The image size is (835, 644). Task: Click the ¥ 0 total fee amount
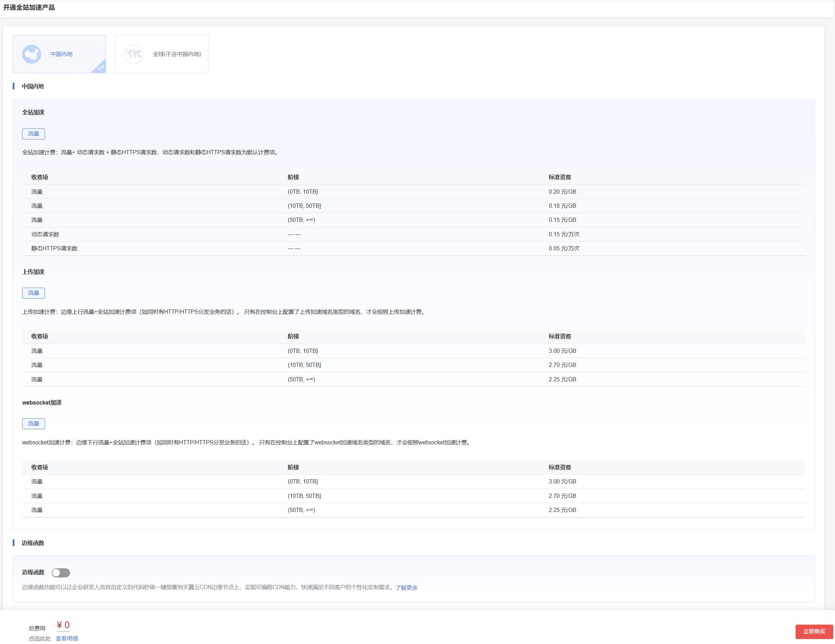click(x=63, y=625)
